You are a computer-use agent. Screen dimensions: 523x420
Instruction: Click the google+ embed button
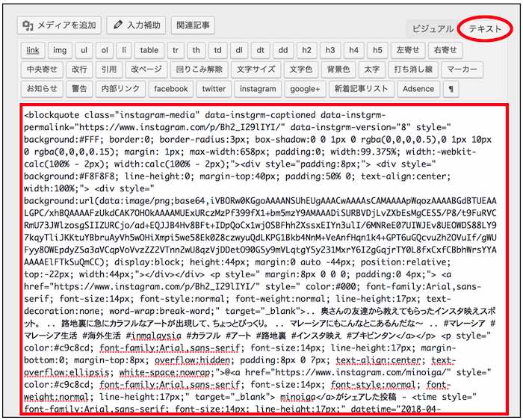point(305,89)
